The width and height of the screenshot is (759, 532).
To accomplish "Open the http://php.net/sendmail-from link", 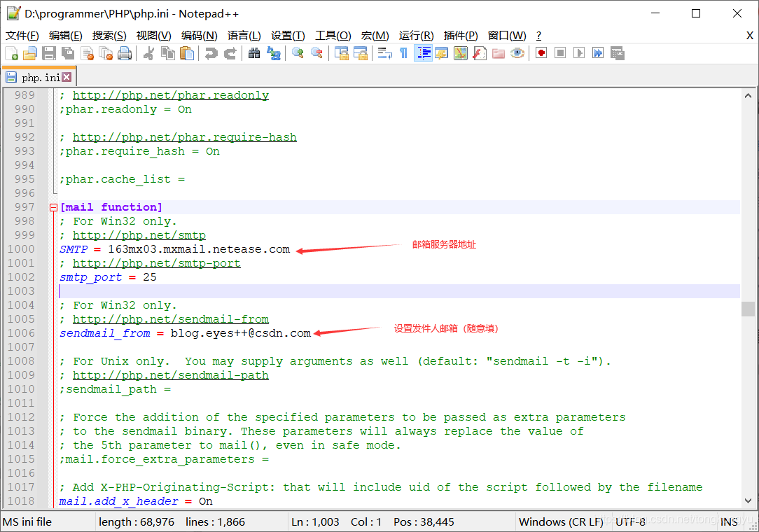I will pos(171,318).
